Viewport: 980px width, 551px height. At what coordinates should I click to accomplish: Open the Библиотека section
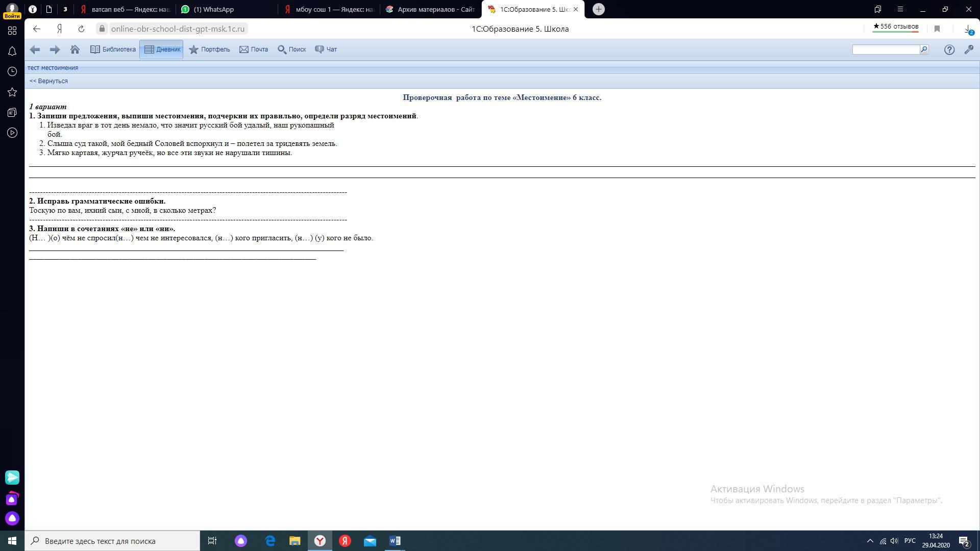coord(113,49)
